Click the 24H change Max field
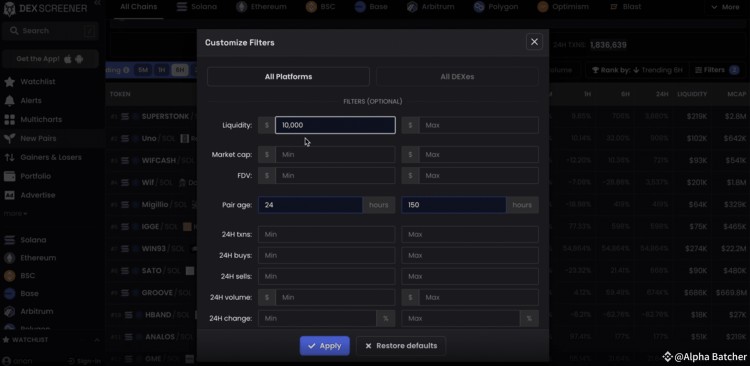This screenshot has width=750, height=366. coord(461,318)
